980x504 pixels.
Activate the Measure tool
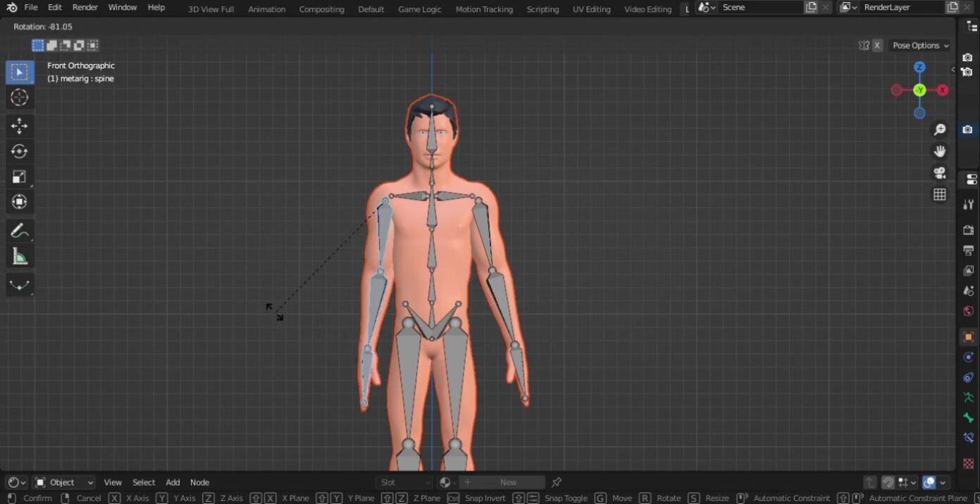pos(19,257)
